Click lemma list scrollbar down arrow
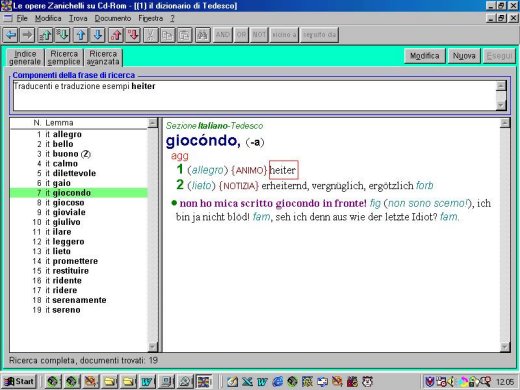 point(153,347)
